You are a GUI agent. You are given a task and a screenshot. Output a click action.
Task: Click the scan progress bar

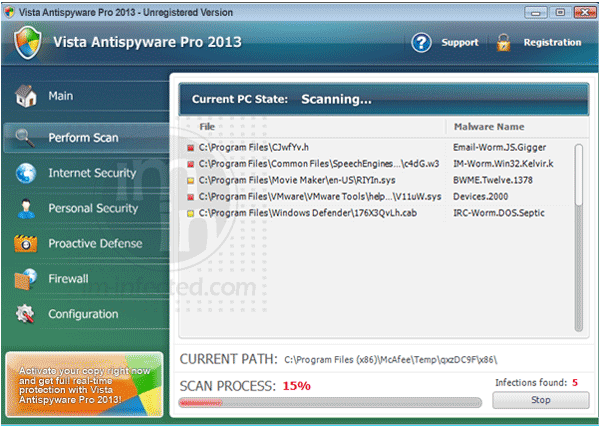330,403
